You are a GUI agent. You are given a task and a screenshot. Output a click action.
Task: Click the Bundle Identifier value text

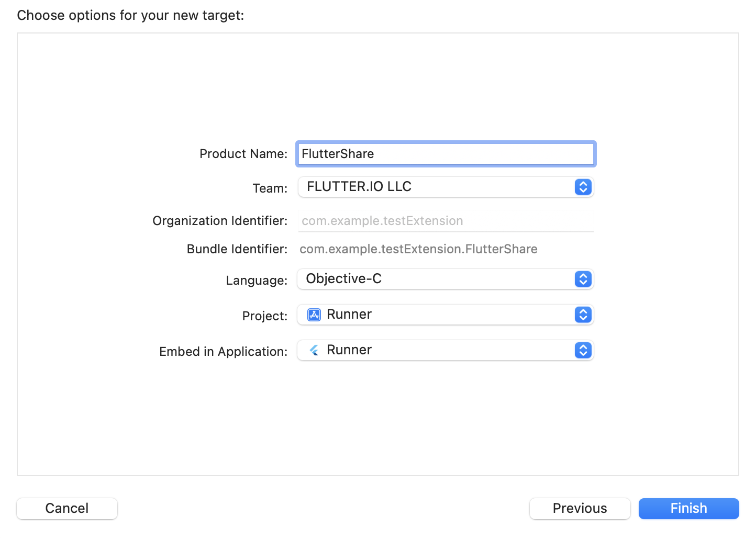click(x=418, y=249)
